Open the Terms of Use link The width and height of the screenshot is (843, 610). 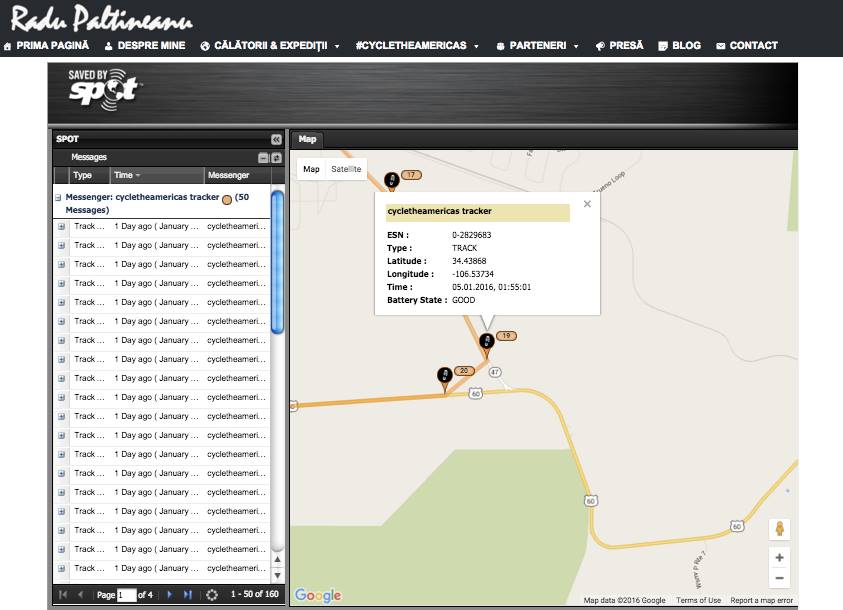click(698, 600)
